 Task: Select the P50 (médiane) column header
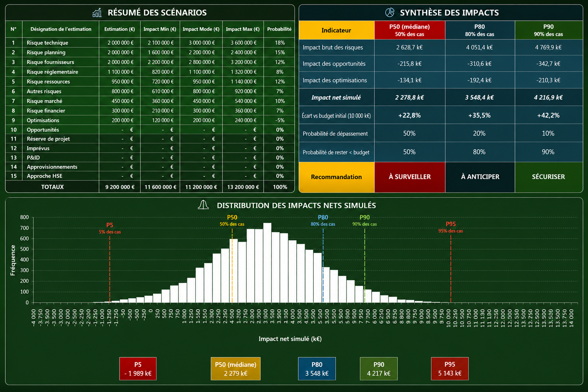(410, 30)
